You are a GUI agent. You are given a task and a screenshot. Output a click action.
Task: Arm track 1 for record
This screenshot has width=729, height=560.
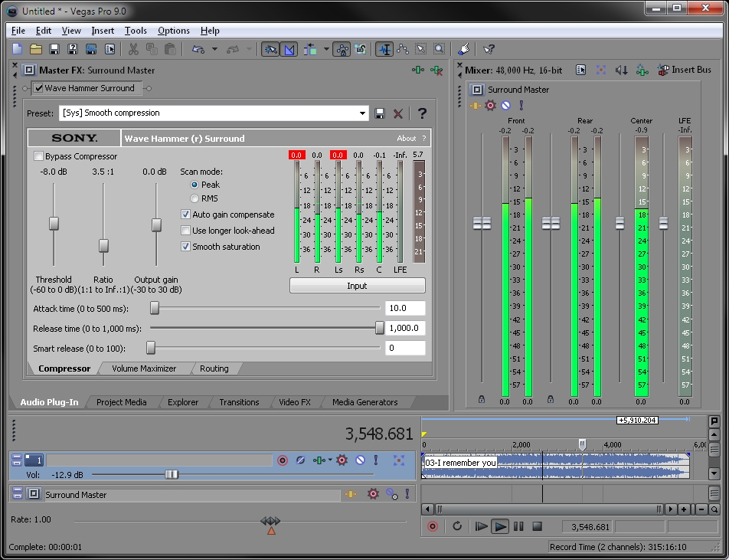283,460
